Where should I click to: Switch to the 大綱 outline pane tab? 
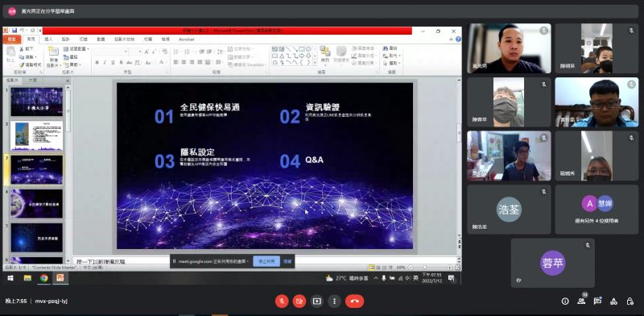click(x=32, y=81)
